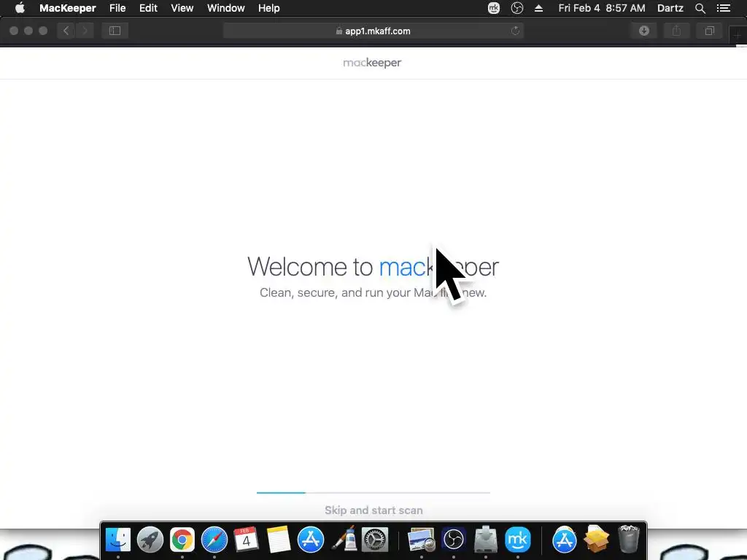Click the MacKeeper menu bar status icon
This screenshot has height=560, width=747.
click(494, 8)
